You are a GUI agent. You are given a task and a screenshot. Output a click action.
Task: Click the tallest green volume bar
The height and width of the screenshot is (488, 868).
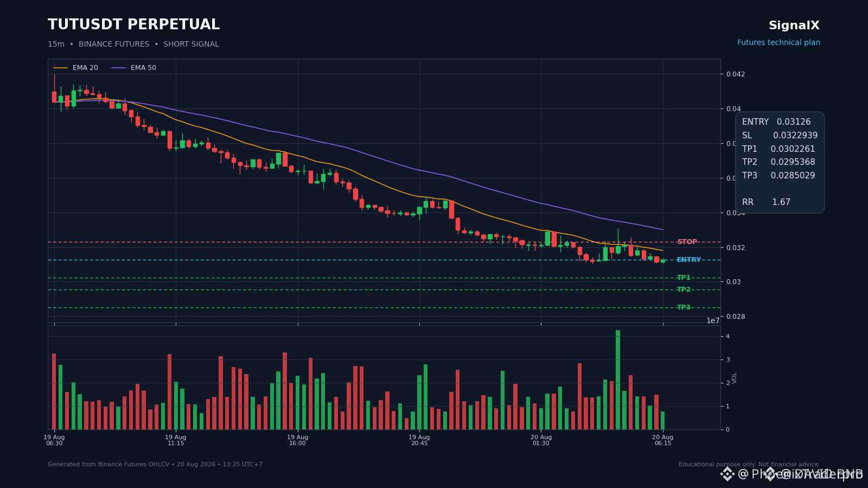(618, 380)
